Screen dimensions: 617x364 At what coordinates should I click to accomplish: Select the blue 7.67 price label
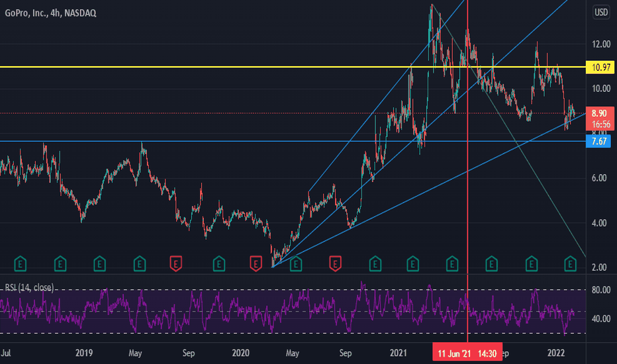coord(598,141)
